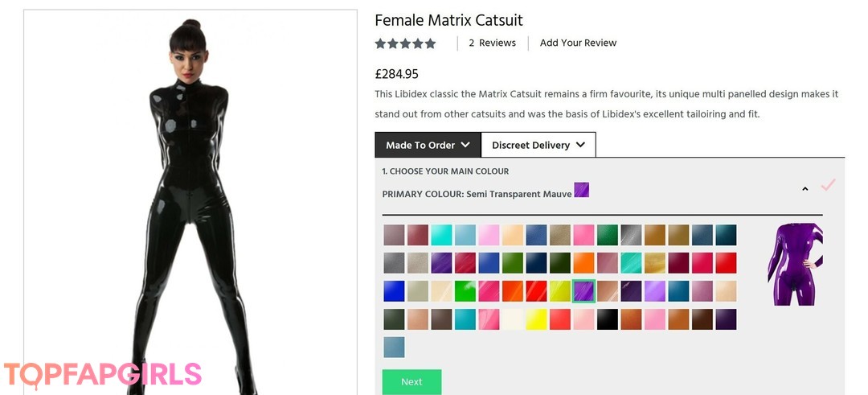Pick the bright yellow colour swatch
Image resolution: width=868 pixels, height=395 pixels.
(536, 319)
